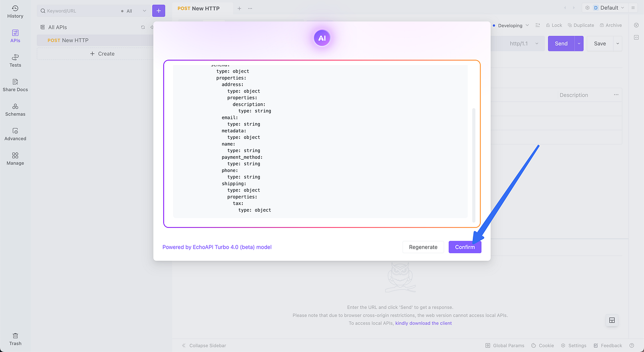Image resolution: width=644 pixels, height=352 pixels.
Task: Open the History panel in sidebar
Action: click(15, 10)
